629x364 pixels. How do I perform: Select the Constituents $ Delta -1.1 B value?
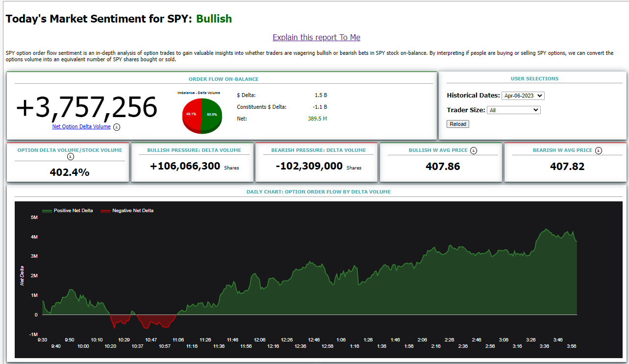320,107
